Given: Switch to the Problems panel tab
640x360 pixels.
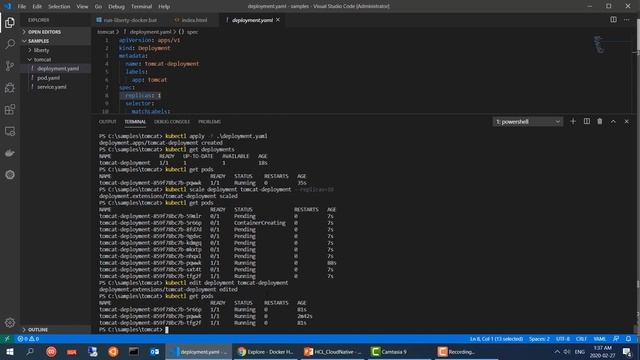Looking at the screenshot, I should pyautogui.click(x=209, y=122).
